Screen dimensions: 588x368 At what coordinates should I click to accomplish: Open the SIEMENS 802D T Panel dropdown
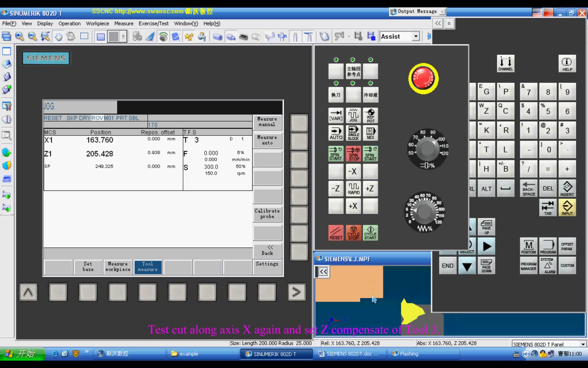coord(583,344)
